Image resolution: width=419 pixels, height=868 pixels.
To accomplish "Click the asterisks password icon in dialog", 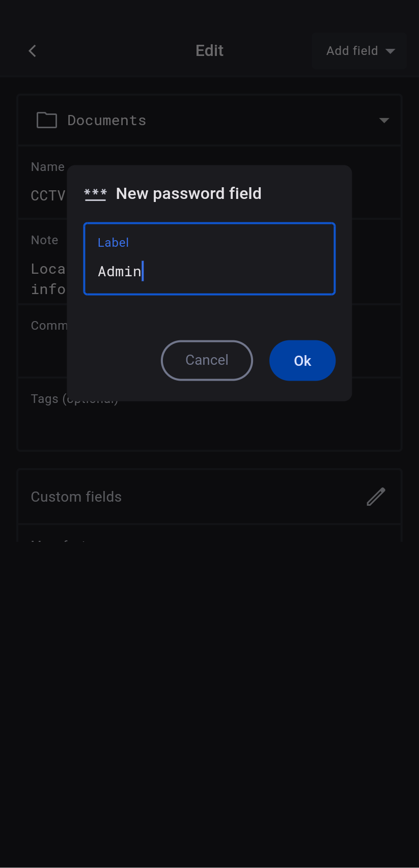I will coord(95,194).
